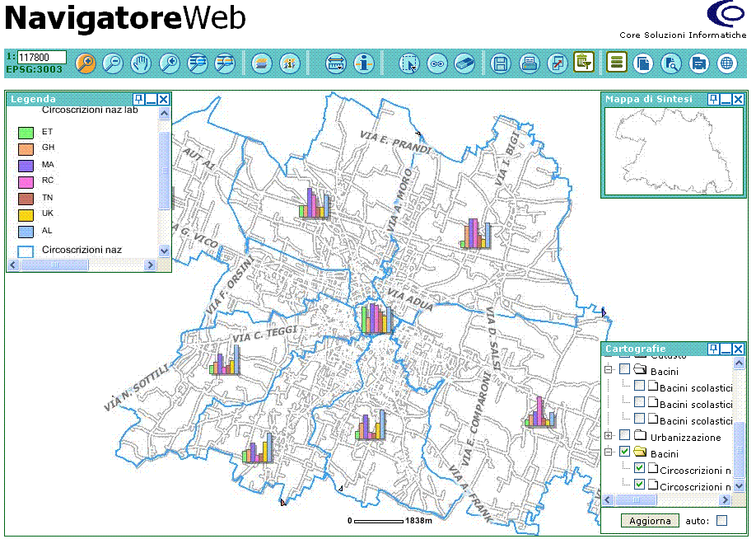Click the map scale input field
This screenshot has height=539, width=756.
pyautogui.click(x=41, y=58)
